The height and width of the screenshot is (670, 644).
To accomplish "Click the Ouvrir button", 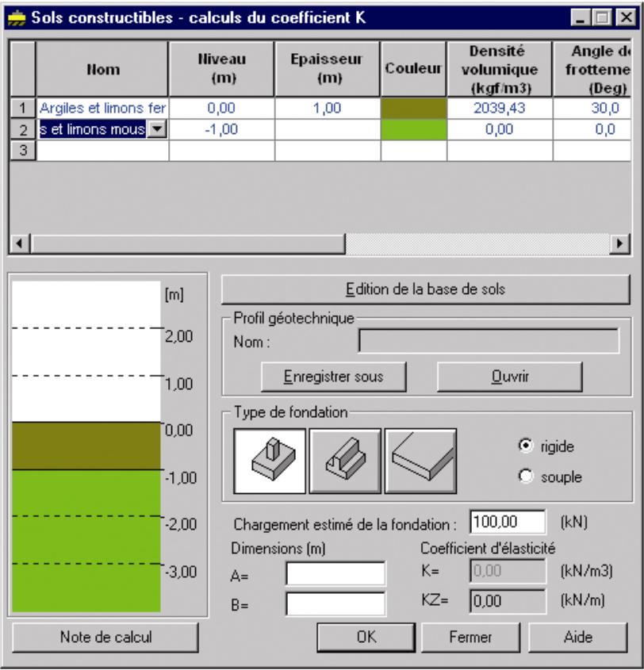I will pos(510,377).
